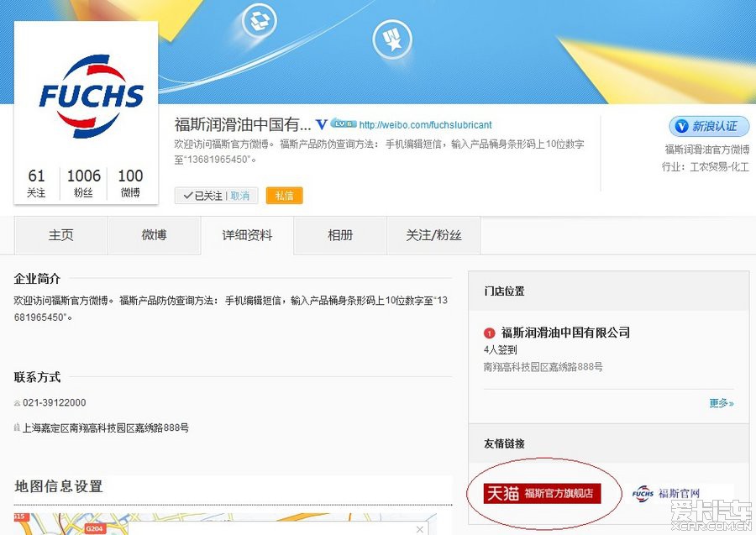Click the 已关注 followed status button
The width and height of the screenshot is (756, 535).
point(203,196)
